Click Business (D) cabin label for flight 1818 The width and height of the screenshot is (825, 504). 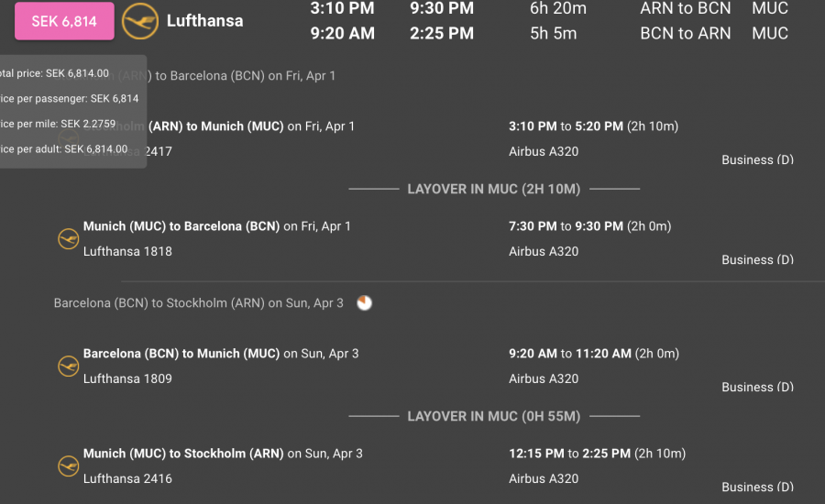click(x=757, y=259)
